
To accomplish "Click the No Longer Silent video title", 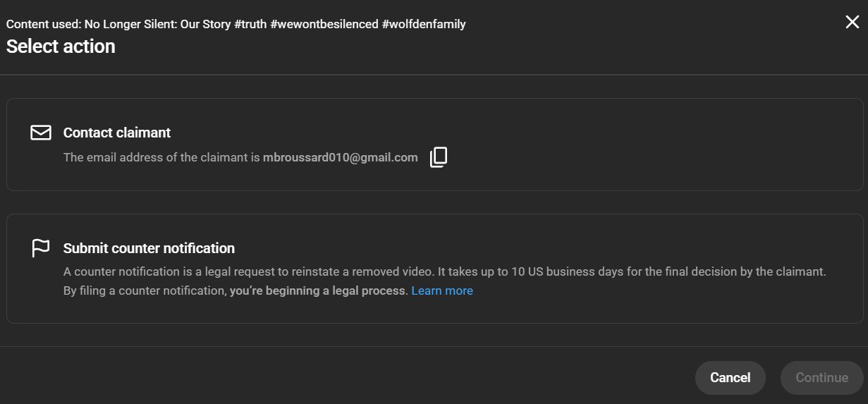I will [157, 24].
